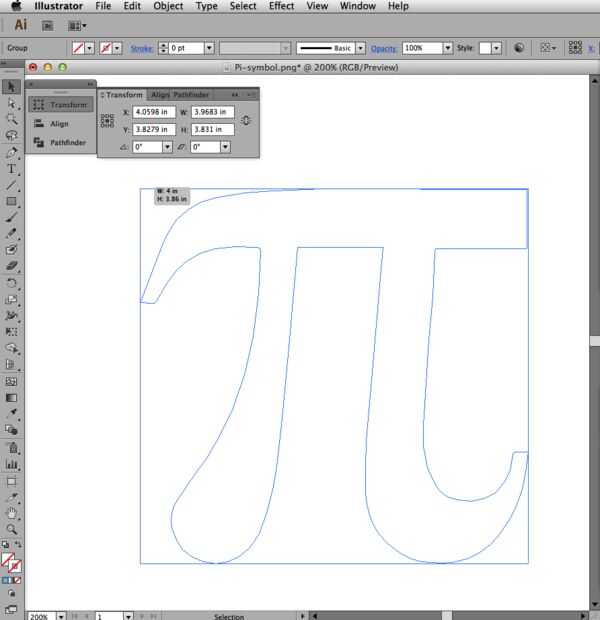Image resolution: width=600 pixels, height=620 pixels.
Task: Open the Illustrator application menu
Action: pos(59,6)
